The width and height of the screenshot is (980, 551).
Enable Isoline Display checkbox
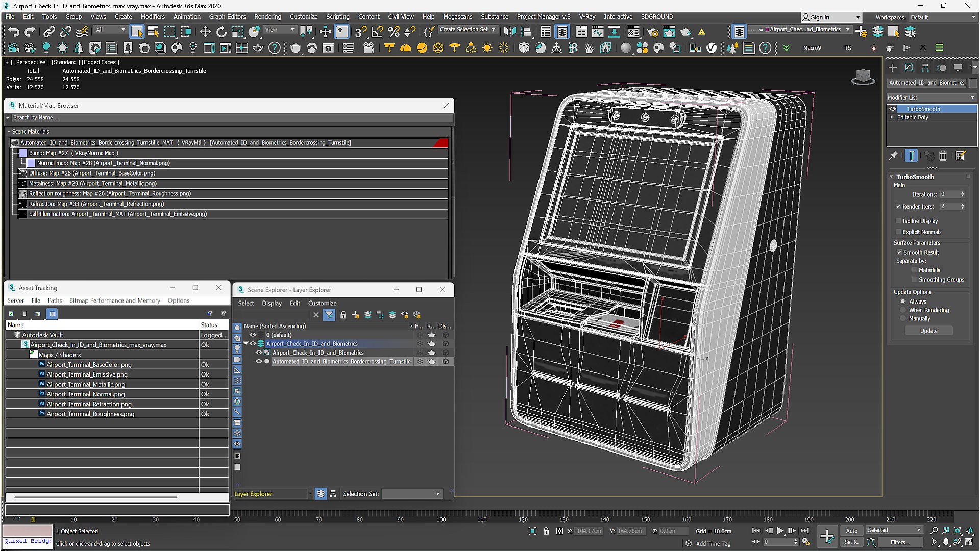click(x=898, y=221)
